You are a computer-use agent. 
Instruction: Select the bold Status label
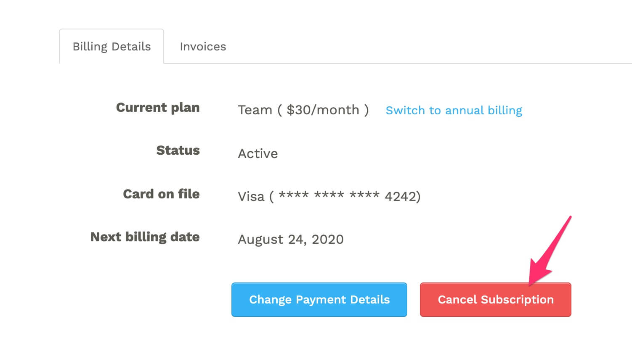click(178, 150)
